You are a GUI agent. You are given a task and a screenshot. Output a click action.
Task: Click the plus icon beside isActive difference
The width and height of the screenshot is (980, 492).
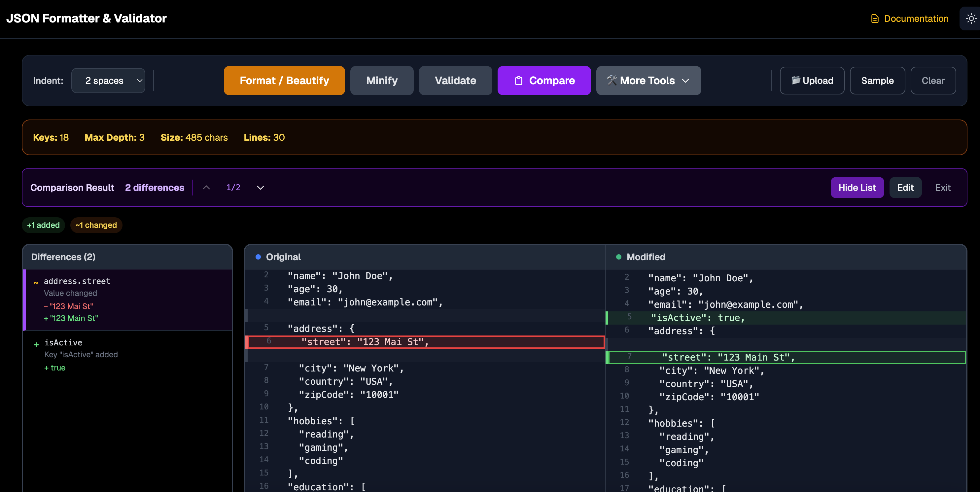36,344
